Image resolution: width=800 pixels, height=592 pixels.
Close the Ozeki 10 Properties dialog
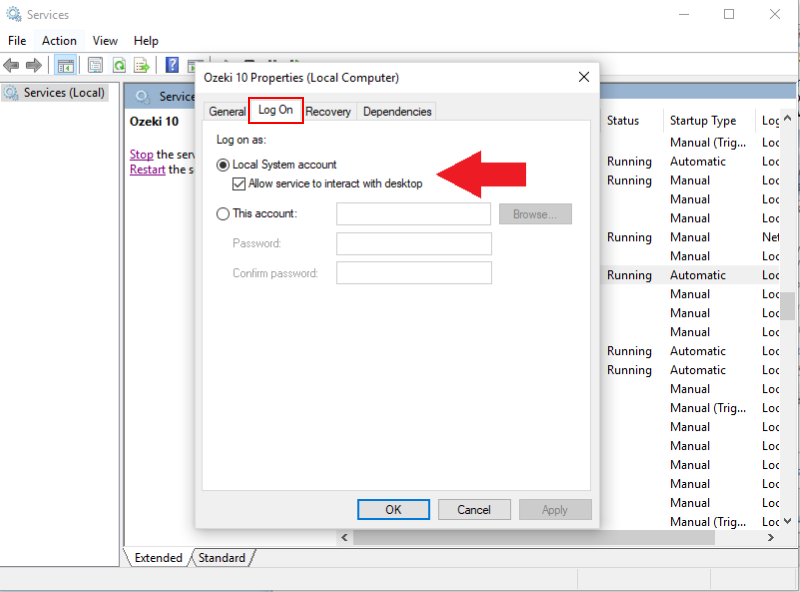click(x=584, y=77)
